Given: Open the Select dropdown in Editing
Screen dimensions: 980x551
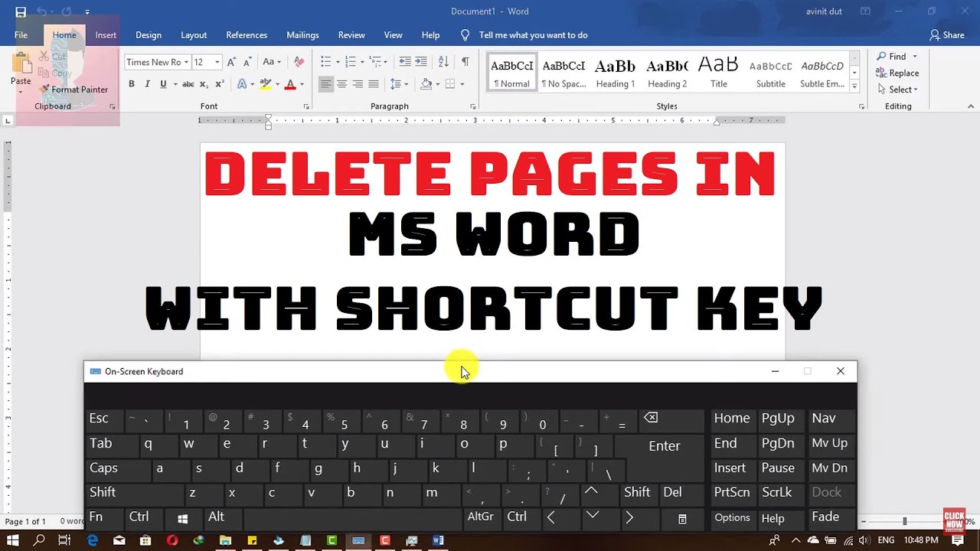Looking at the screenshot, I should [x=897, y=90].
